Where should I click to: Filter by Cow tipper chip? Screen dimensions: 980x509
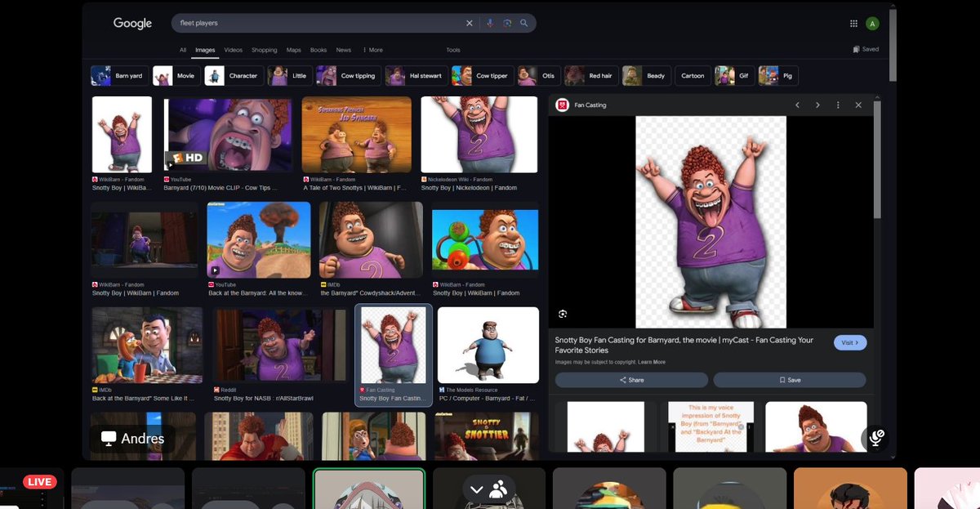[483, 76]
